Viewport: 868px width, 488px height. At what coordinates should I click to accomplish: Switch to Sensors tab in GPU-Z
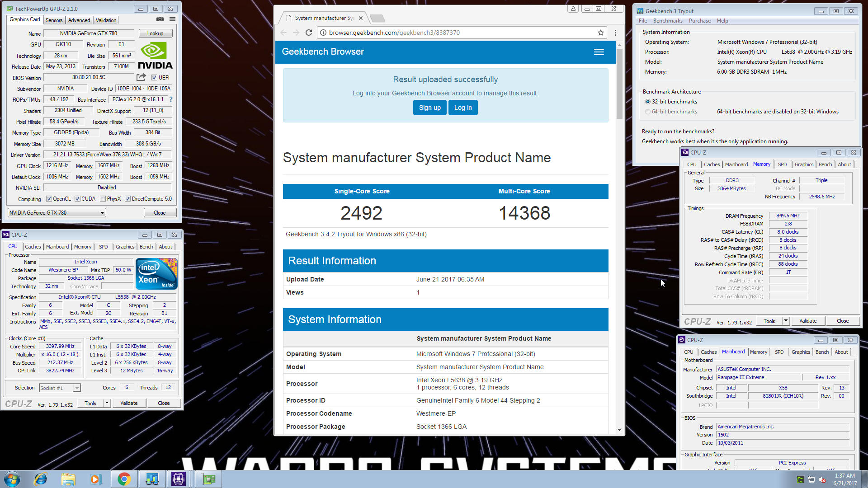(x=54, y=20)
